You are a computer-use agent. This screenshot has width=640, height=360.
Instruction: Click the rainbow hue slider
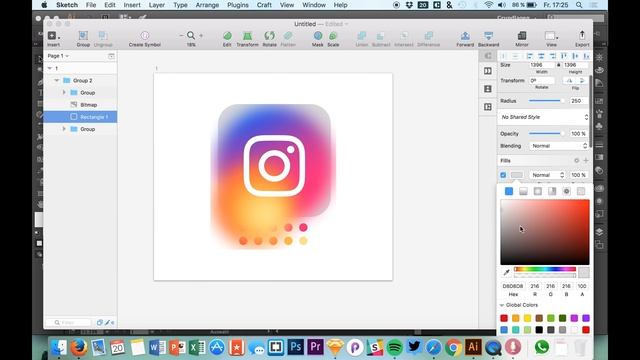click(x=545, y=269)
